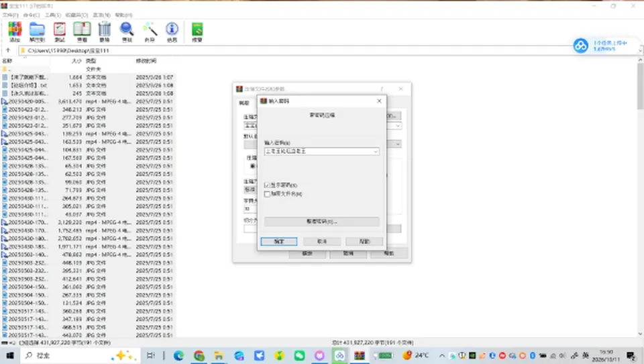Screen dimensions: 644x364
Task: Uncheck the Show password (显示密码) checkbox
Action: tap(267, 185)
